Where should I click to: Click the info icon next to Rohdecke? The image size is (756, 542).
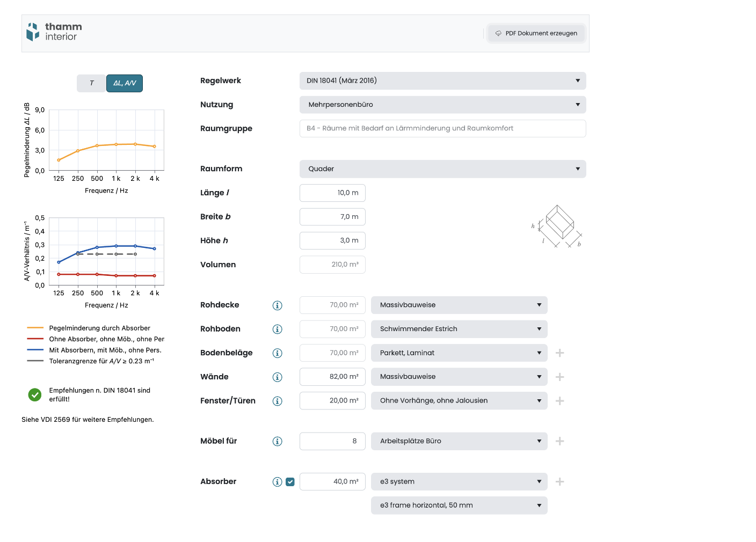point(277,305)
